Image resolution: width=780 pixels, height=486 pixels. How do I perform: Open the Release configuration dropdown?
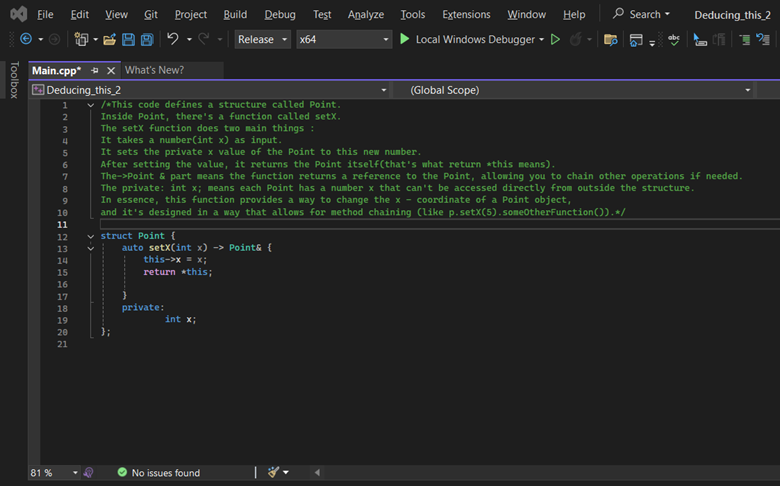(263, 39)
